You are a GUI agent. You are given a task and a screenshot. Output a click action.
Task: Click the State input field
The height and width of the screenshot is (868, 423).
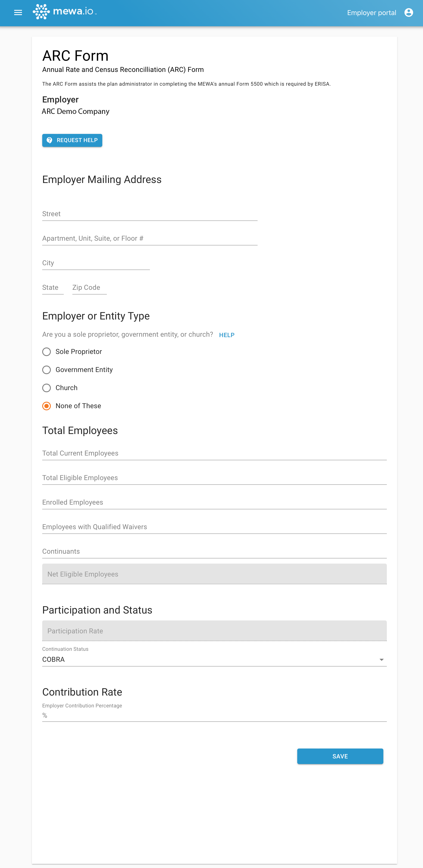53,288
